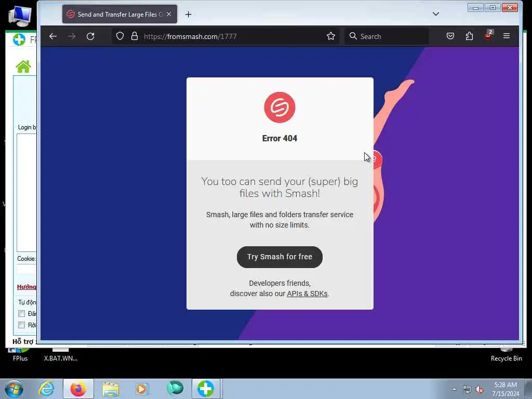Minimize the Firefox window
This screenshot has width=532, height=399.
click(x=475, y=7)
